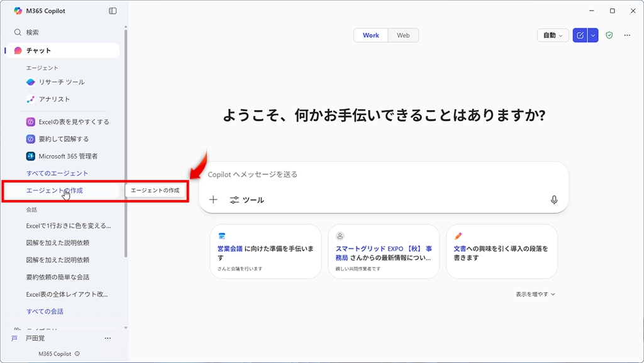The height and width of the screenshot is (363, 644).
Task: Click the search magnifier icon
Action: coord(18,32)
